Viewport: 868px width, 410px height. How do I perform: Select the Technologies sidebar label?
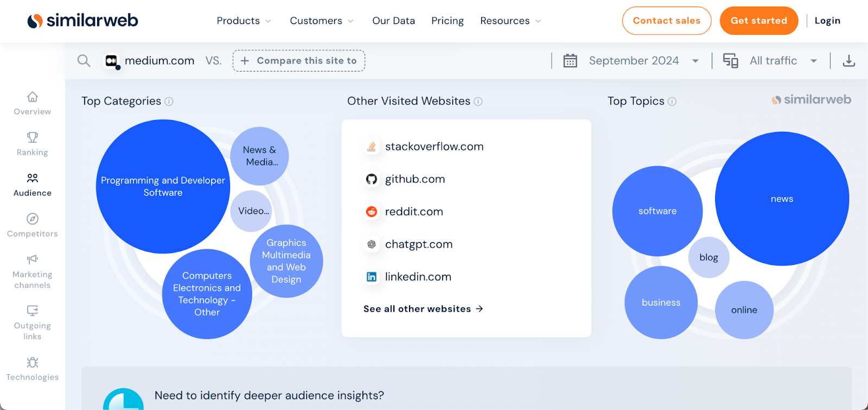pos(33,377)
